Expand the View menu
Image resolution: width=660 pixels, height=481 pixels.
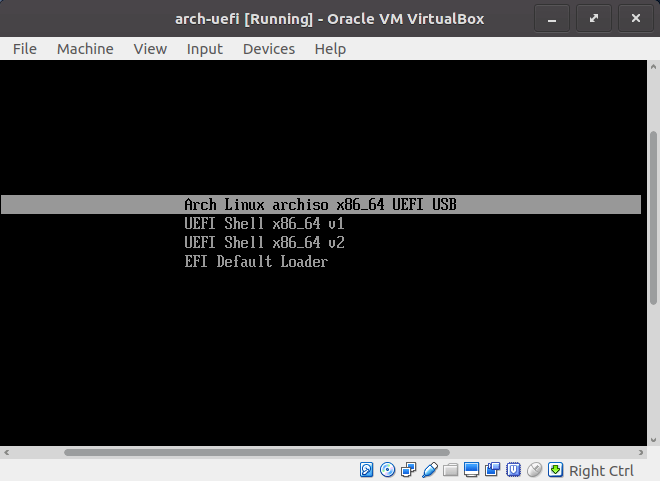tap(150, 48)
